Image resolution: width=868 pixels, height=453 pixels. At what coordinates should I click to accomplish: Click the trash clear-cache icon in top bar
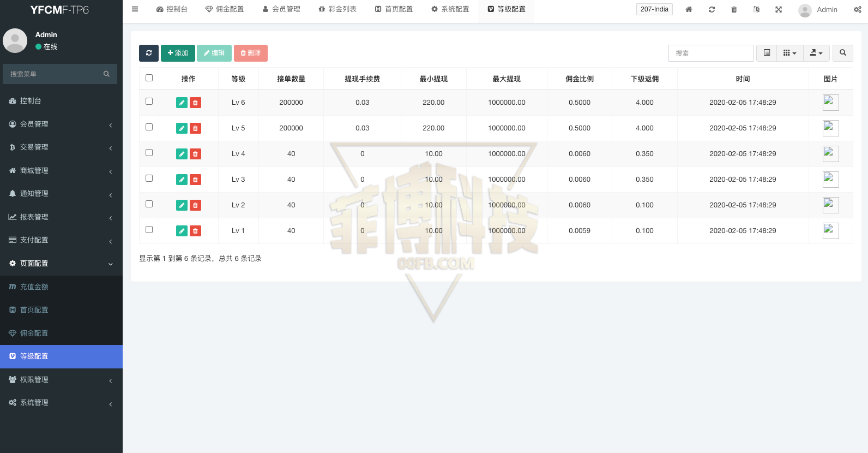734,9
